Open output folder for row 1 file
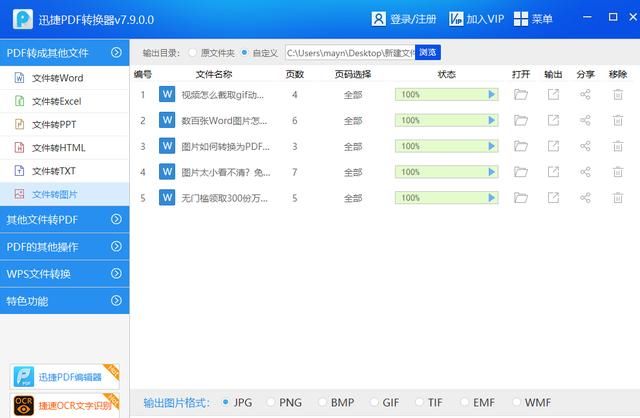 [520, 95]
